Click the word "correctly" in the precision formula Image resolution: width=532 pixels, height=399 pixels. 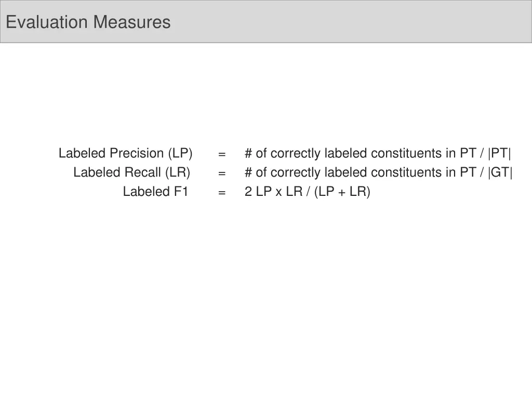click(295, 153)
